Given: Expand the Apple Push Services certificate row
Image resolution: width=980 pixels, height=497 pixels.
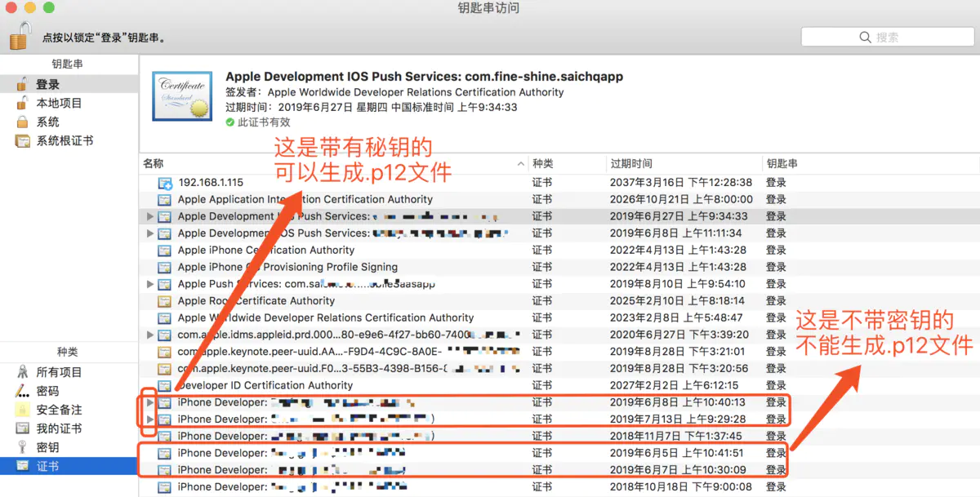Looking at the screenshot, I should coord(149,284).
